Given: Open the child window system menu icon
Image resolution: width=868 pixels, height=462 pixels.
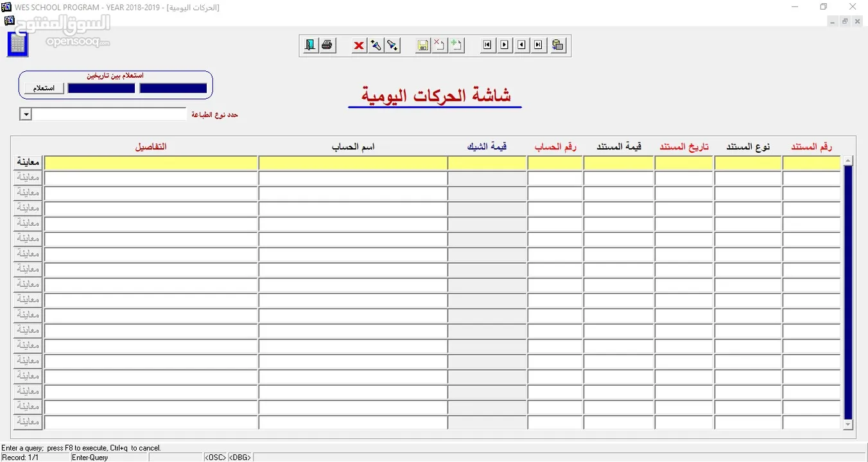Looking at the screenshot, I should (9, 21).
